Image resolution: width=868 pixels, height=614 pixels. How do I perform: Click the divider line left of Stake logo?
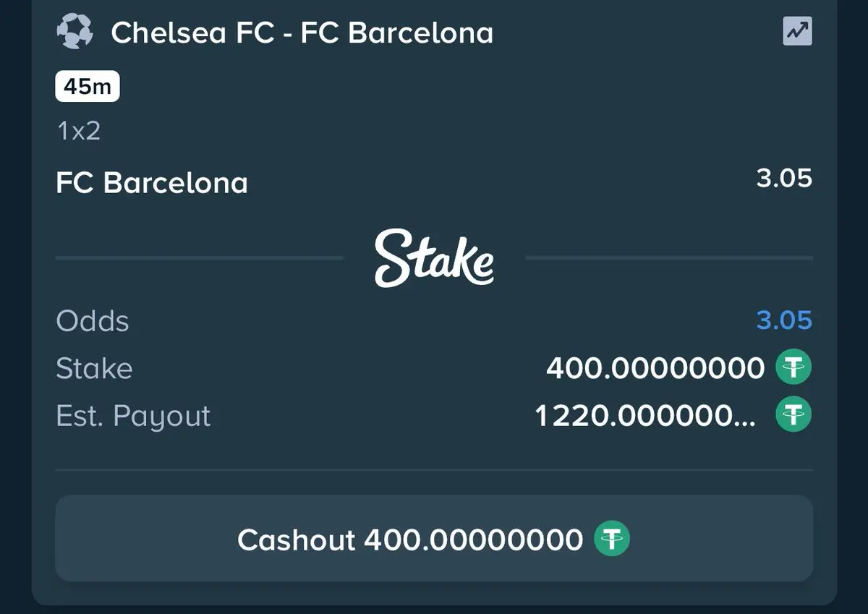(x=199, y=258)
